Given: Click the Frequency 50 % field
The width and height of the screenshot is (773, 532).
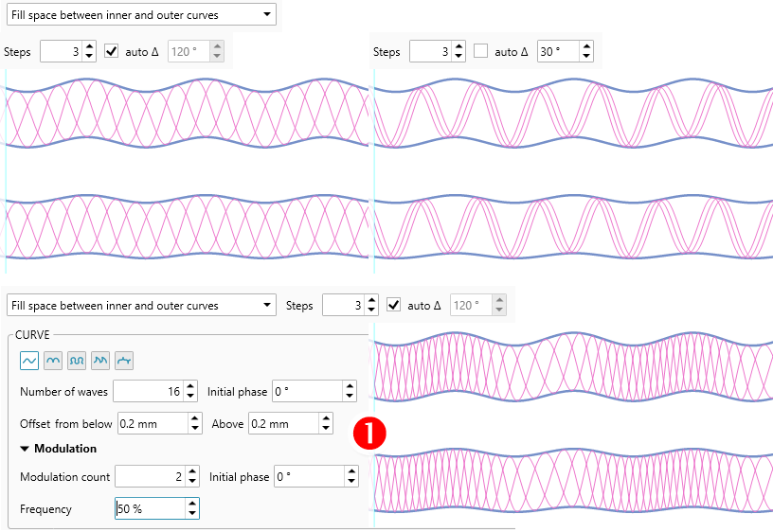Looking at the screenshot, I should pos(151,508).
